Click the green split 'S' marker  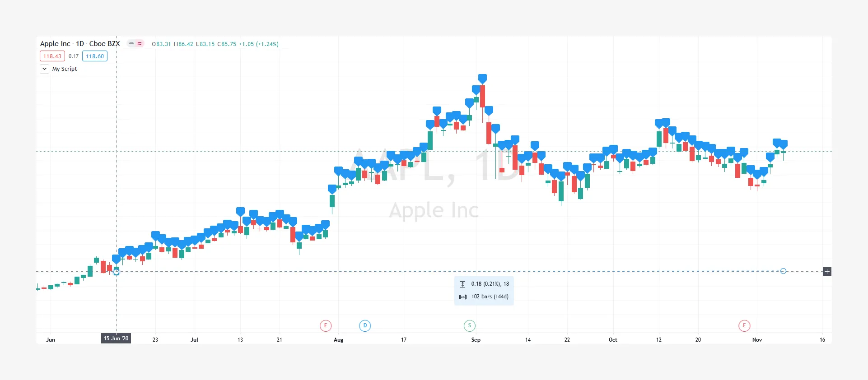click(x=470, y=325)
